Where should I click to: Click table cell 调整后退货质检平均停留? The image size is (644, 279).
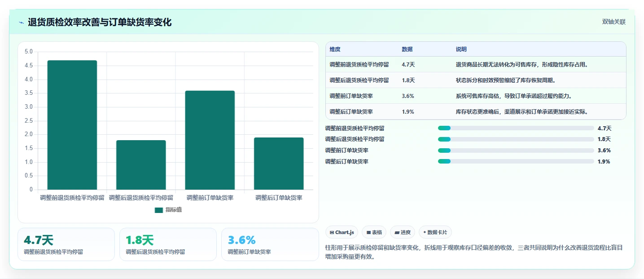click(359, 80)
